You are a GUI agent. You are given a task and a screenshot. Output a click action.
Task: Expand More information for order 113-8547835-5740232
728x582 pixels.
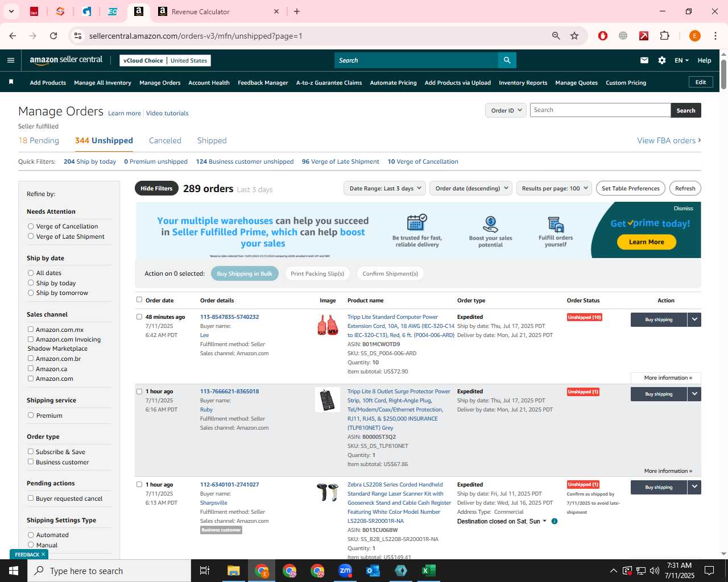[x=666, y=378]
